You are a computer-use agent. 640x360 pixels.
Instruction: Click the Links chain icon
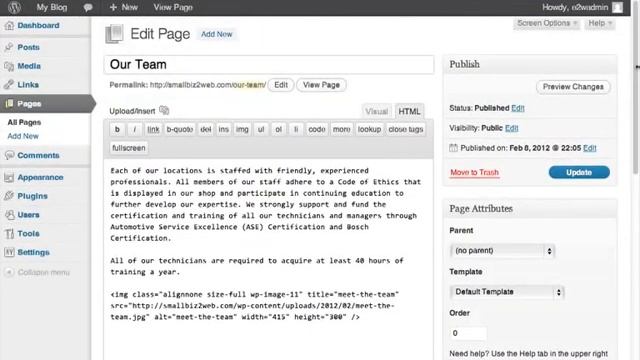click(9, 85)
